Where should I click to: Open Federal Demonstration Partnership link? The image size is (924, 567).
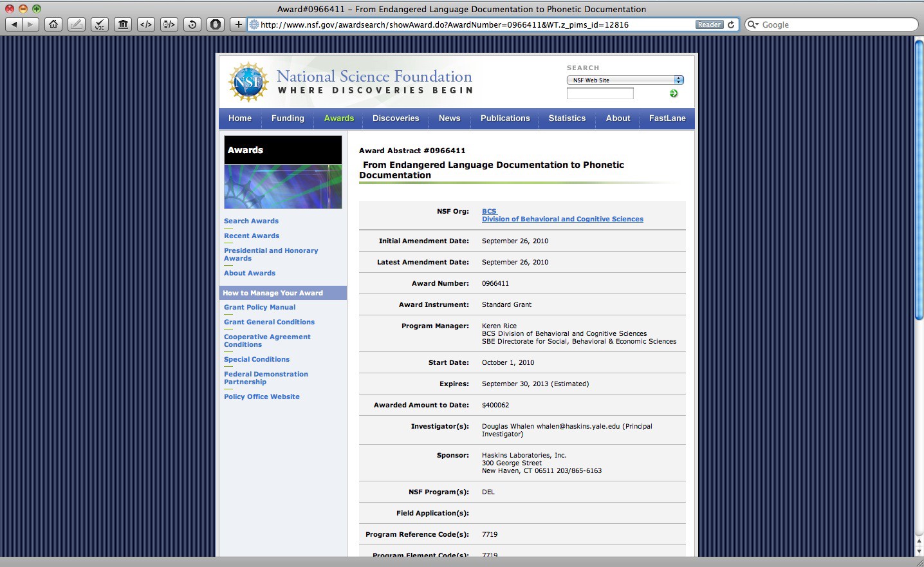[x=266, y=378]
